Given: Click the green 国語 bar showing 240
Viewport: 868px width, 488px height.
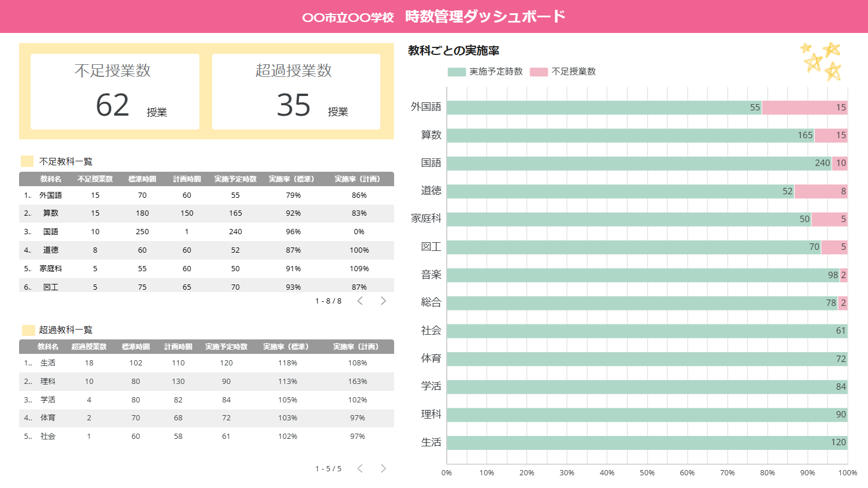Looking at the screenshot, I should [x=639, y=163].
